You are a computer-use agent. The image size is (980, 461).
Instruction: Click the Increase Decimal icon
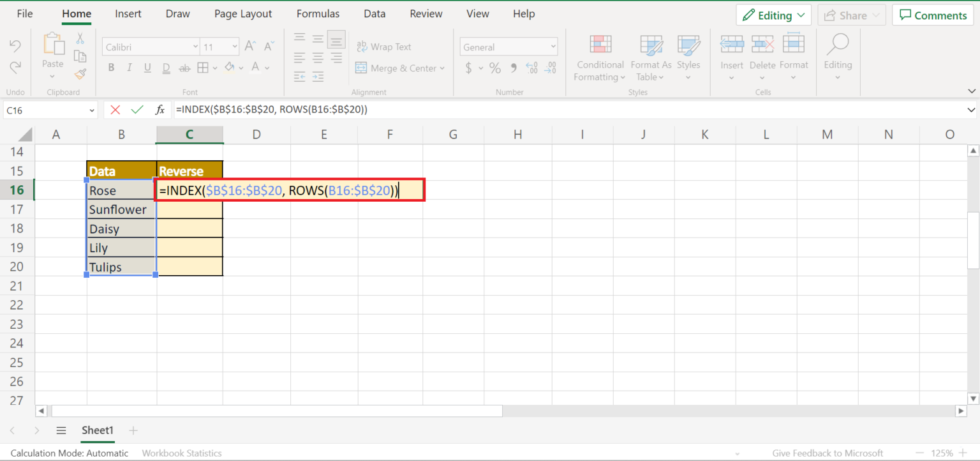[531, 68]
